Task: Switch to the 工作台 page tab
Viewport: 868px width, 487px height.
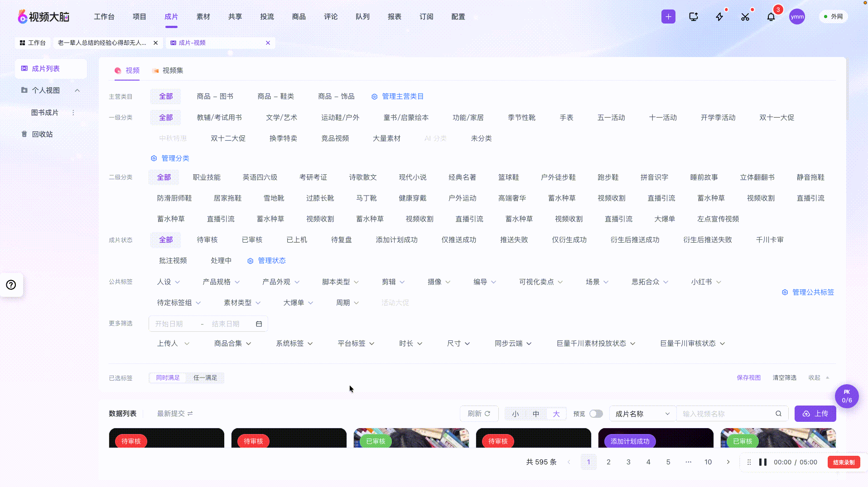Action: click(x=33, y=43)
